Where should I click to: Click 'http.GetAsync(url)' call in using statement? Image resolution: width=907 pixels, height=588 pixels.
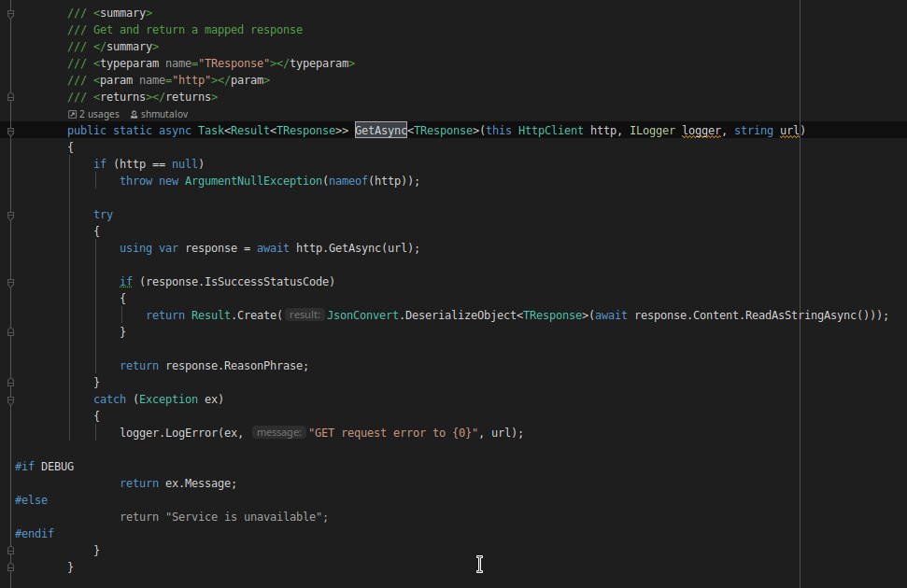(354, 248)
